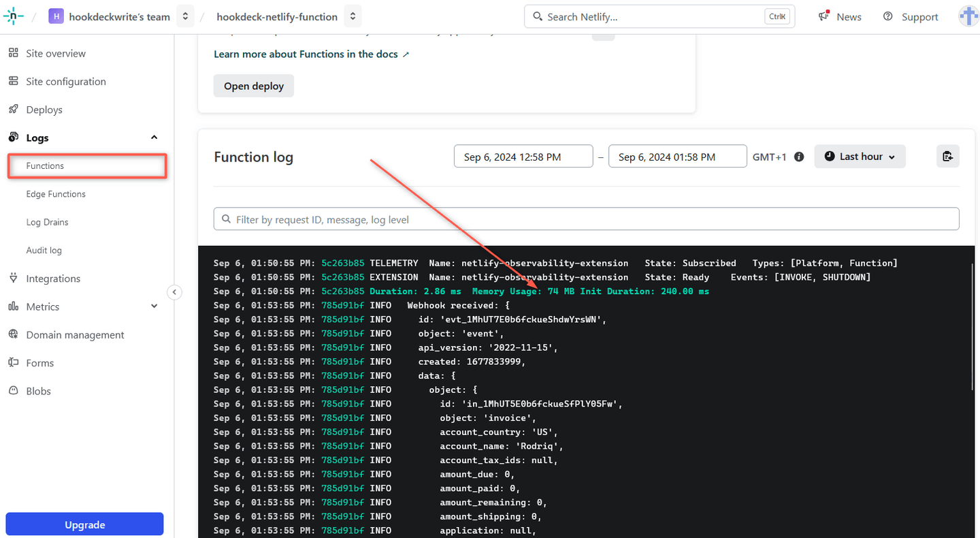This screenshot has height=538, width=980.
Task: Open Forms via its sidebar icon
Action: [13, 362]
